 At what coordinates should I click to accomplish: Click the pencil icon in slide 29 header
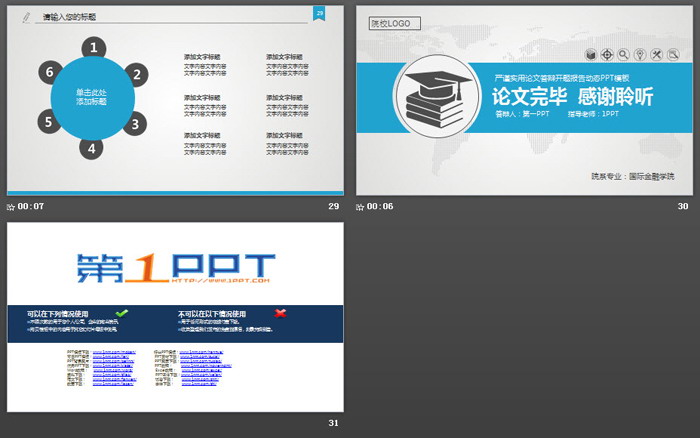click(26, 17)
